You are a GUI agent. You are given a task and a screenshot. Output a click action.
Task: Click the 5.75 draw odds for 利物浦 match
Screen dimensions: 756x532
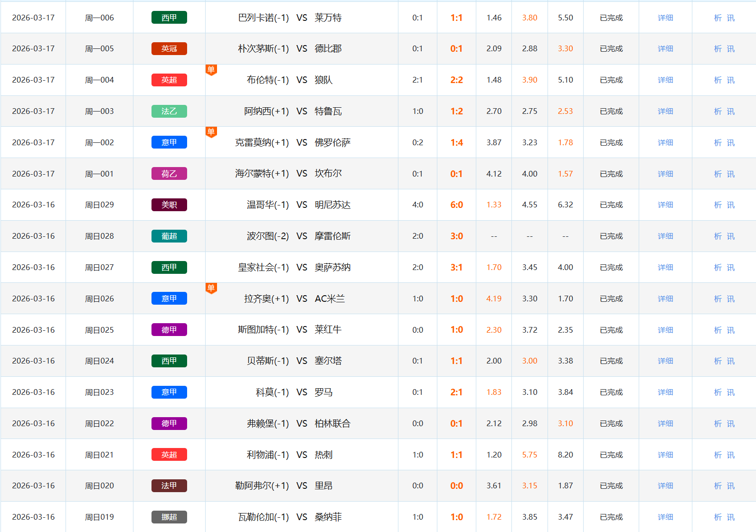point(529,455)
